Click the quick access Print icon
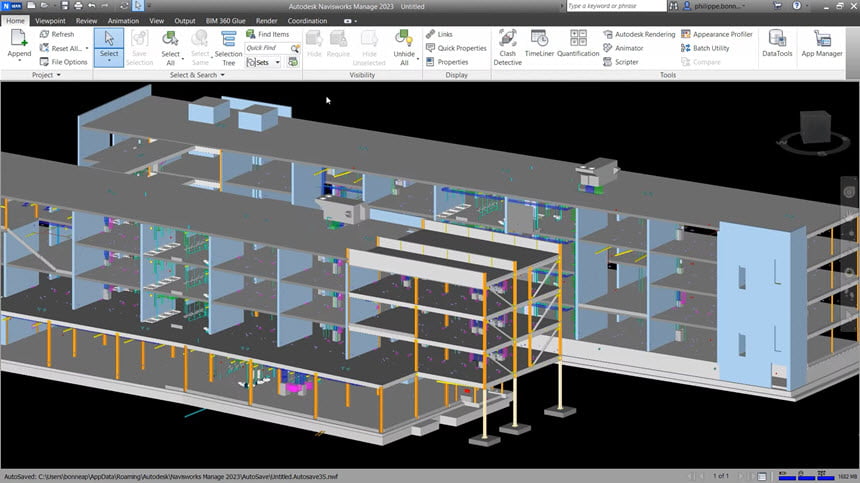 78,6
